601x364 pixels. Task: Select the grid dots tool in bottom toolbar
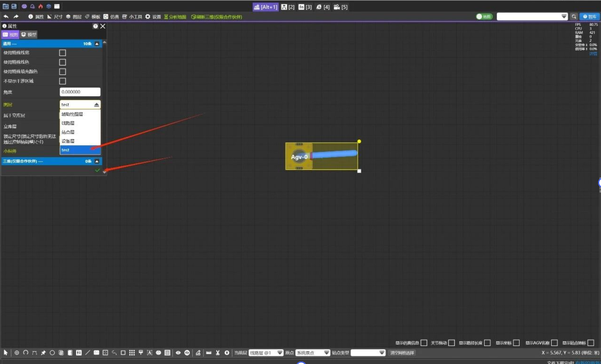click(132, 353)
